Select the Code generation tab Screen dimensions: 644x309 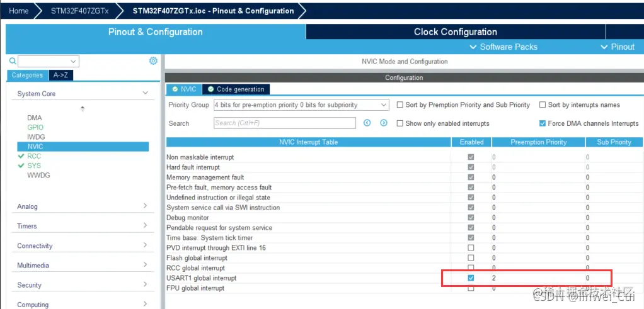point(236,89)
